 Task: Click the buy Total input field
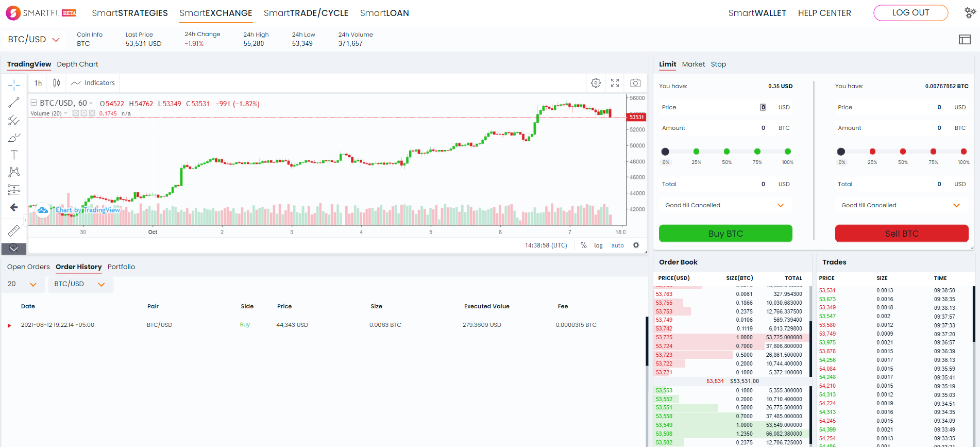[x=725, y=184]
